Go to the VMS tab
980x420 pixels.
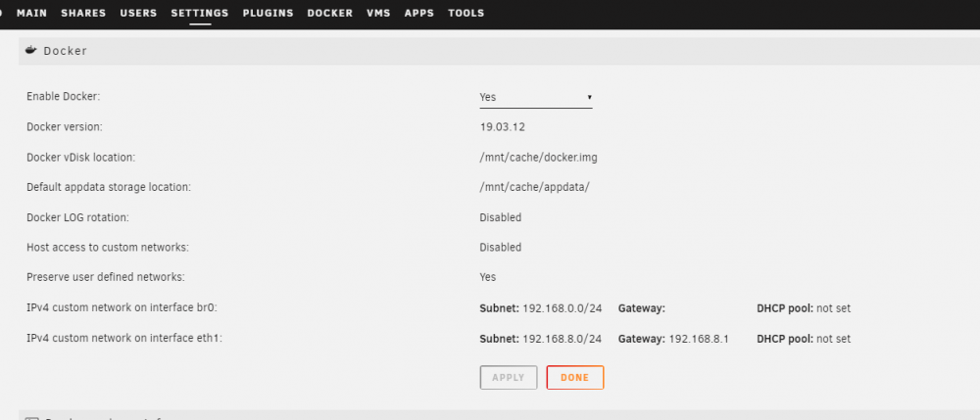[x=378, y=13]
